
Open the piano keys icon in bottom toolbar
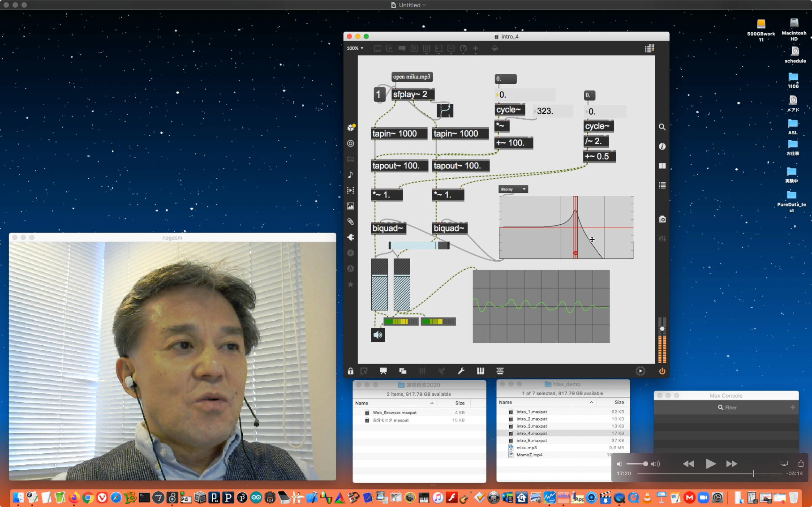(481, 371)
